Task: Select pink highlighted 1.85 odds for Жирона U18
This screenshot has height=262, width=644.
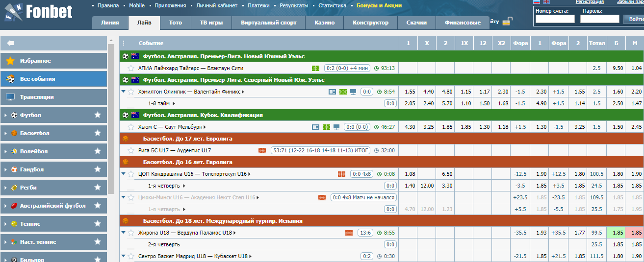Action: pos(636,233)
